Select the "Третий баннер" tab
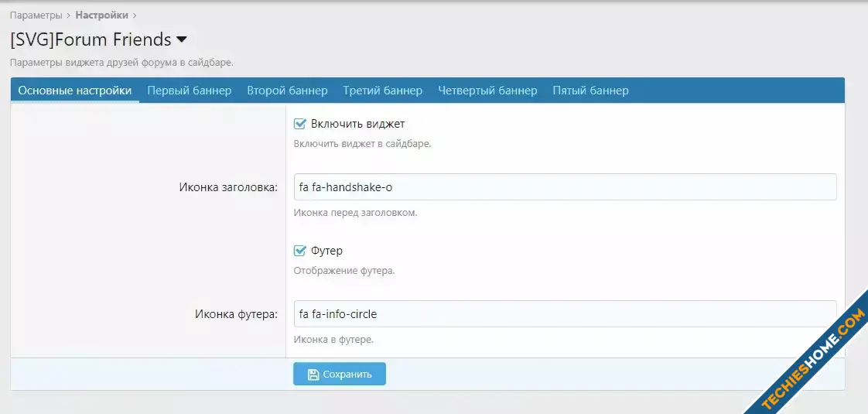 (383, 91)
